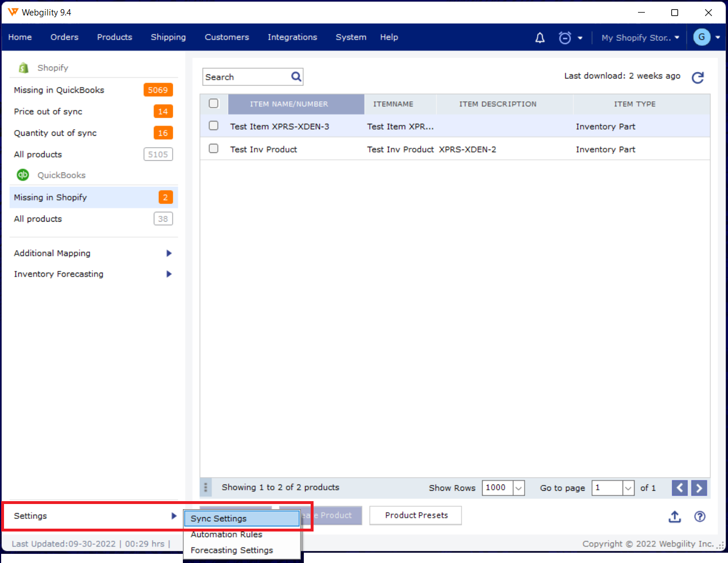The height and width of the screenshot is (563, 728).
Task: Click the Webgility logo in title bar
Action: (x=13, y=12)
